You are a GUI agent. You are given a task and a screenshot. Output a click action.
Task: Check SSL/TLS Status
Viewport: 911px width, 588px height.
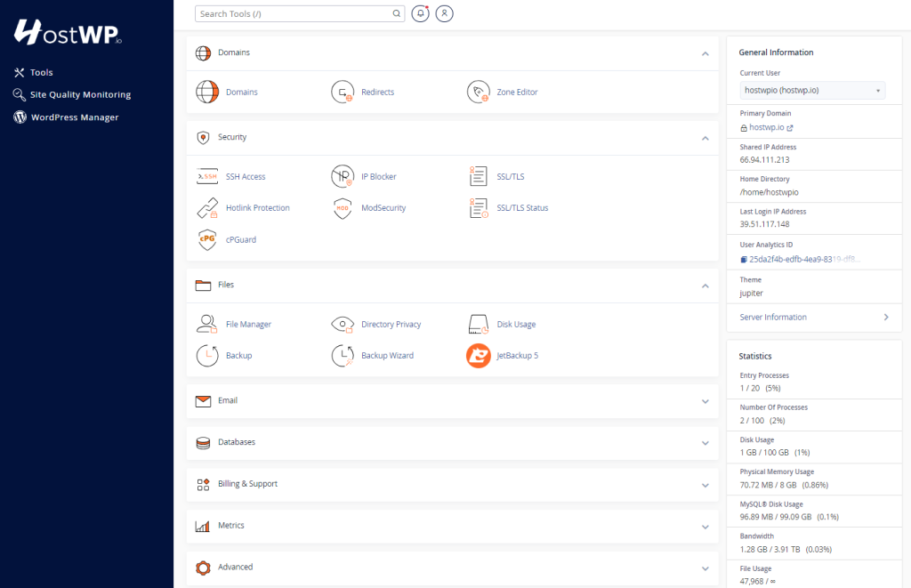point(512,207)
